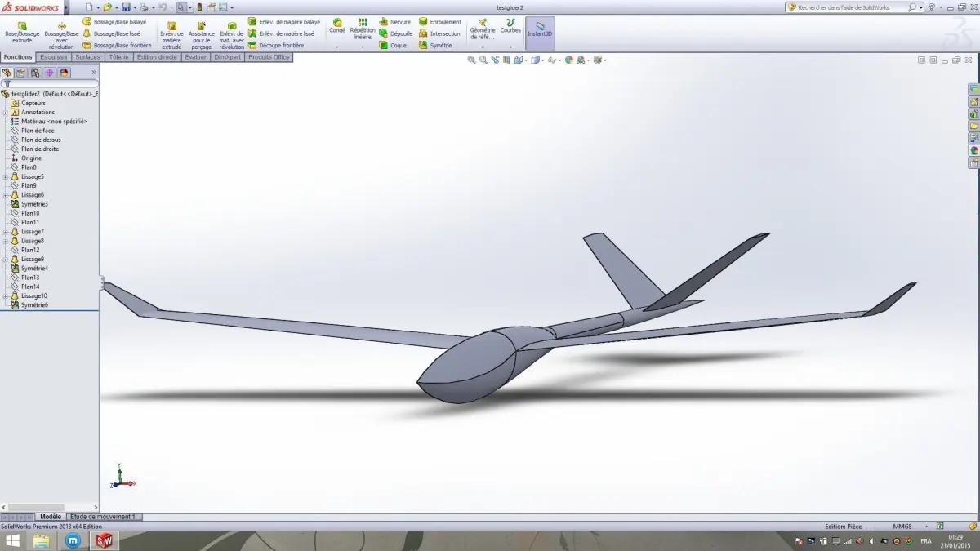Viewport: 980px width, 551px height.
Task: Switch to the Edition directe tab
Action: click(157, 57)
